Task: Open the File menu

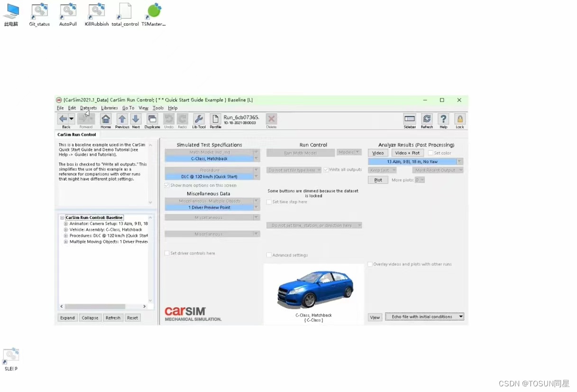Action: (x=60, y=108)
